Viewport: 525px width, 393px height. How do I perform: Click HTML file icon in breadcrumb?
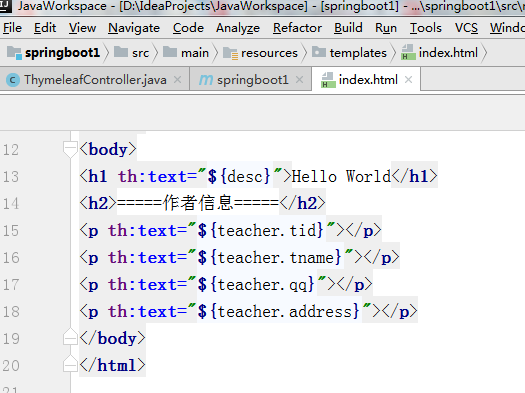coord(408,53)
